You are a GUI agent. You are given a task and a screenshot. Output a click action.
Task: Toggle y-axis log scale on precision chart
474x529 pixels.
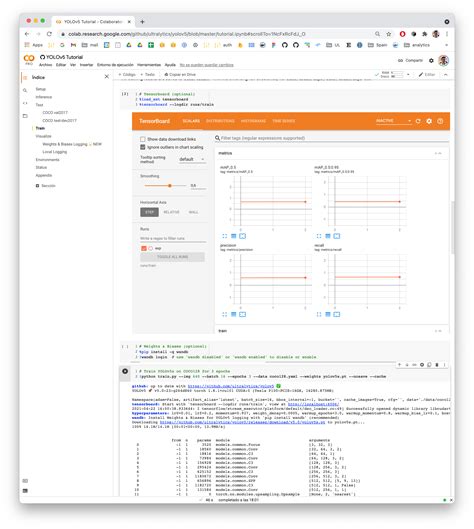tap(233, 314)
